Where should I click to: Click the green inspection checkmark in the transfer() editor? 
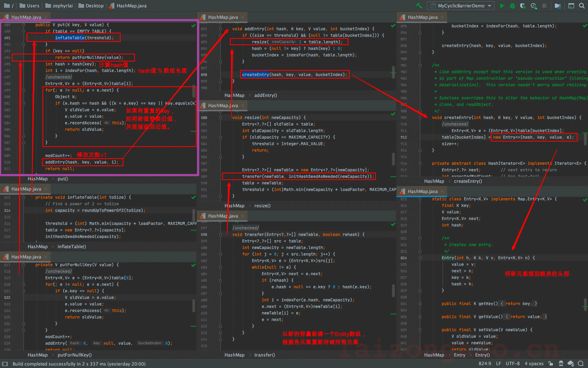pyautogui.click(x=393, y=224)
